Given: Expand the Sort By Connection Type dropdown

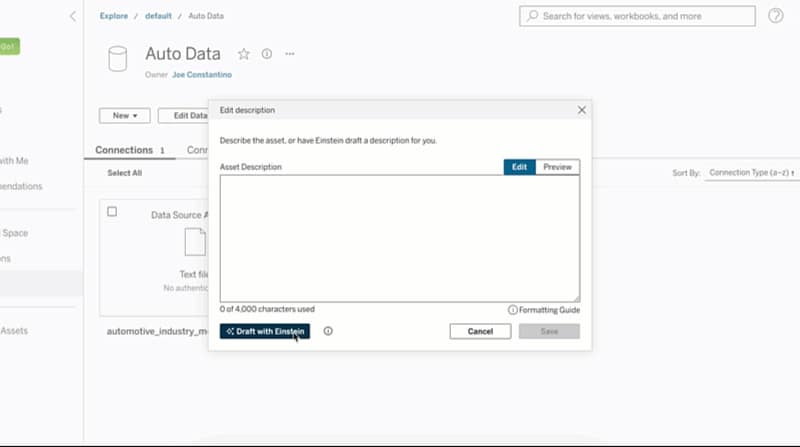Looking at the screenshot, I should [x=750, y=173].
